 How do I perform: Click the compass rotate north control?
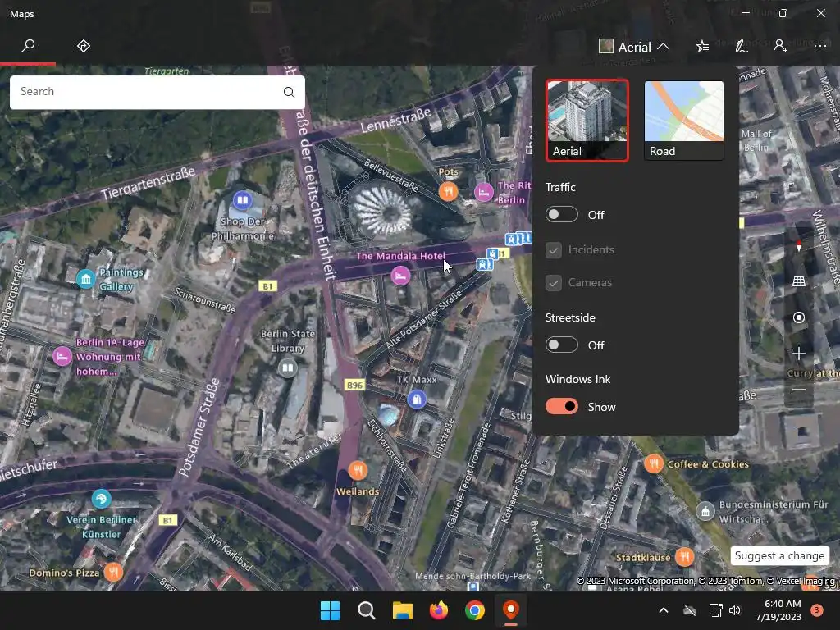coord(799,246)
